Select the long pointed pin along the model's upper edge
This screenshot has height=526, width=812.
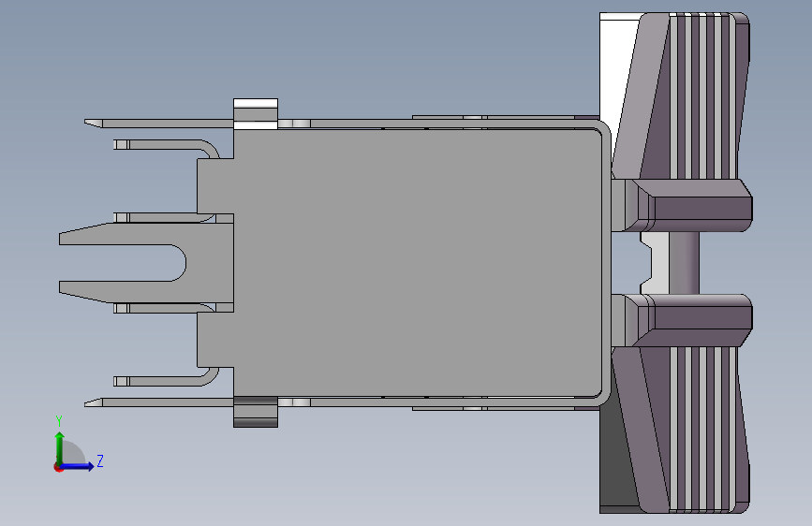(159, 124)
